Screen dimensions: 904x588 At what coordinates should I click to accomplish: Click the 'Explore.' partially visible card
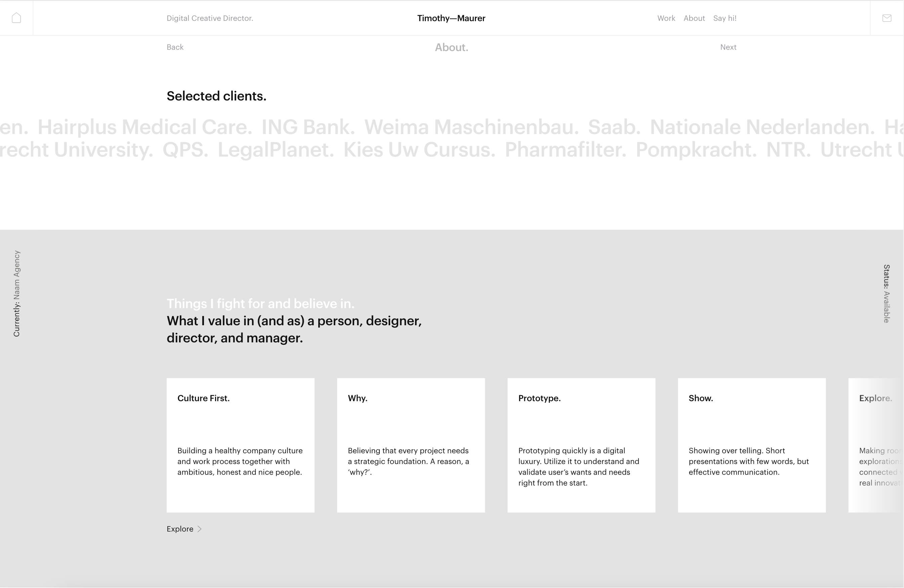click(x=876, y=445)
